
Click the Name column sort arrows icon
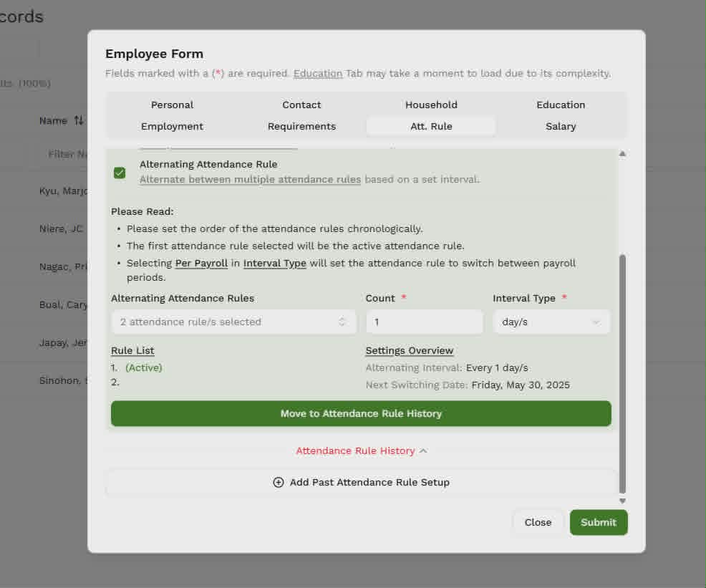tap(79, 120)
